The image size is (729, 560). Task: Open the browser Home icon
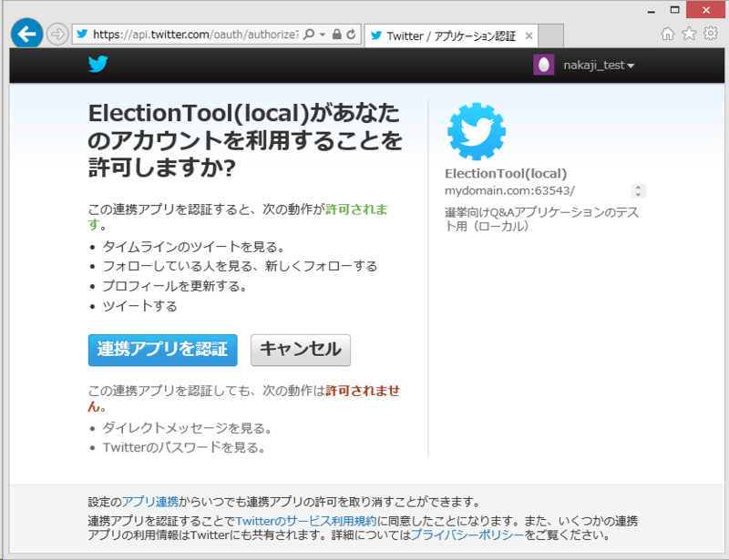(668, 34)
